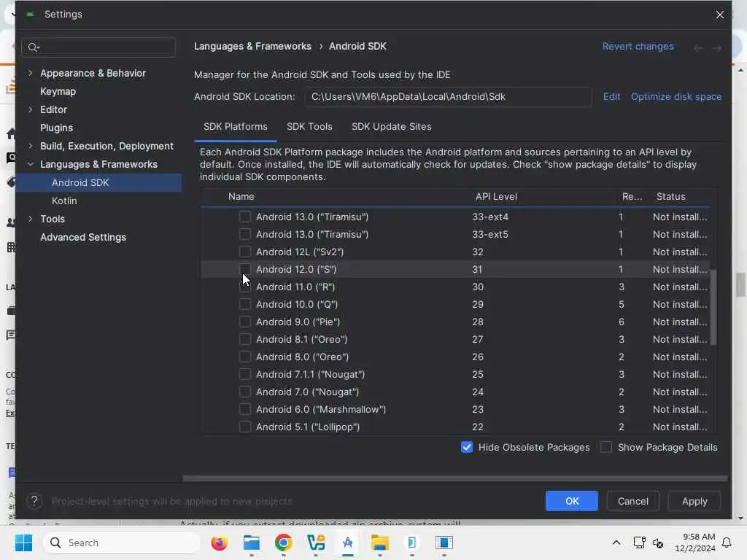This screenshot has height=560, width=747.
Task: Click Edit SDK location link
Action: [x=611, y=97]
